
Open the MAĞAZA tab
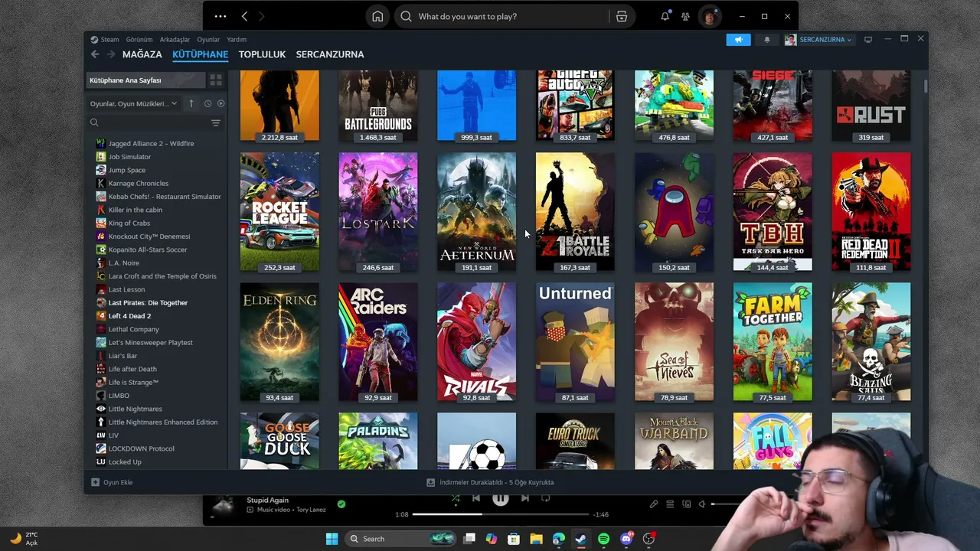[142, 54]
